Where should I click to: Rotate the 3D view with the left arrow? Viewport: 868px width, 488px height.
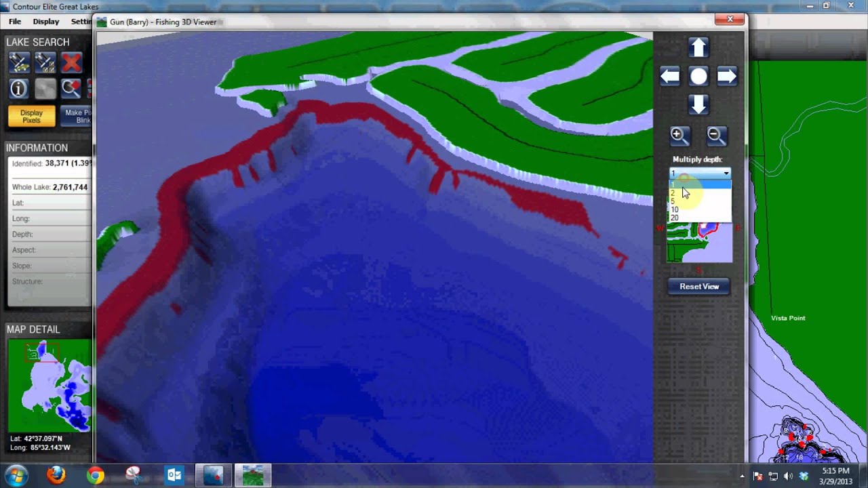coord(670,76)
